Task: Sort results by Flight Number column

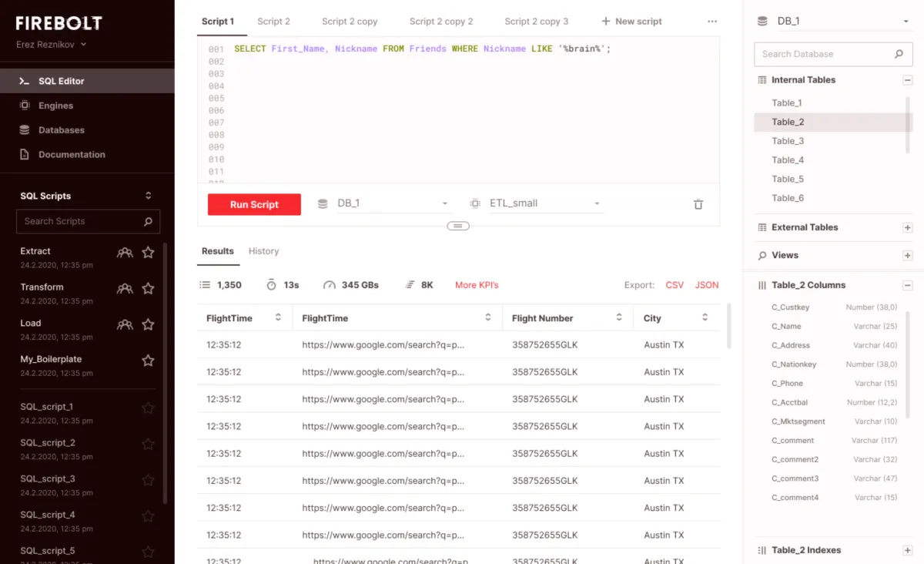Action: click(618, 317)
